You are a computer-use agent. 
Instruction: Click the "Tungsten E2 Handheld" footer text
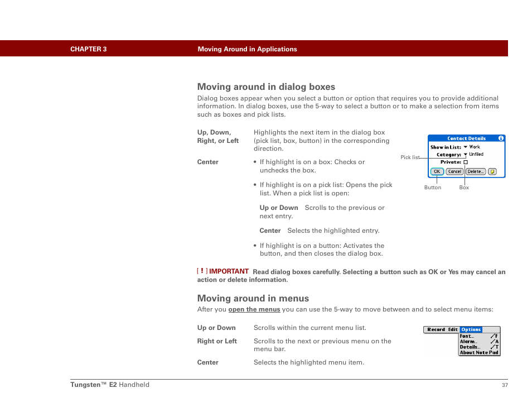tap(110, 385)
